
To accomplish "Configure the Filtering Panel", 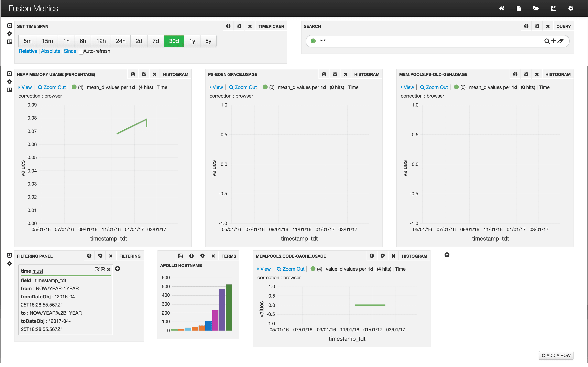I will click(x=100, y=256).
